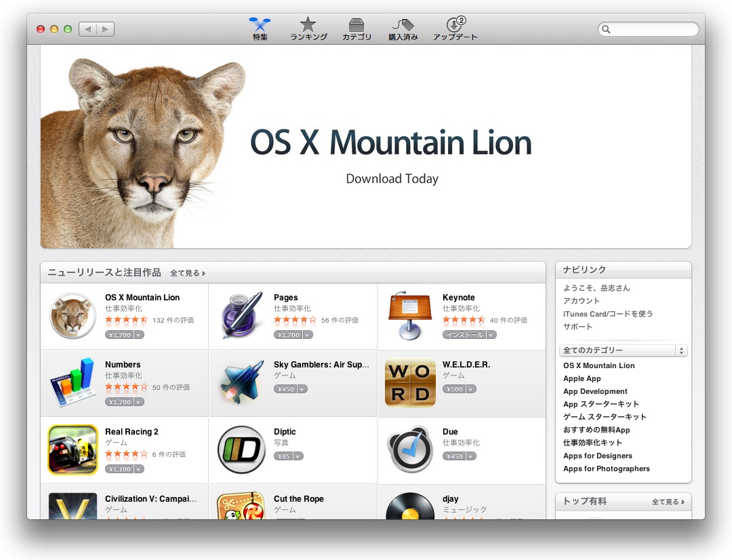The image size is (732, 560).
Task: Open the iTunes Card/コードを使う link
Action: (608, 314)
